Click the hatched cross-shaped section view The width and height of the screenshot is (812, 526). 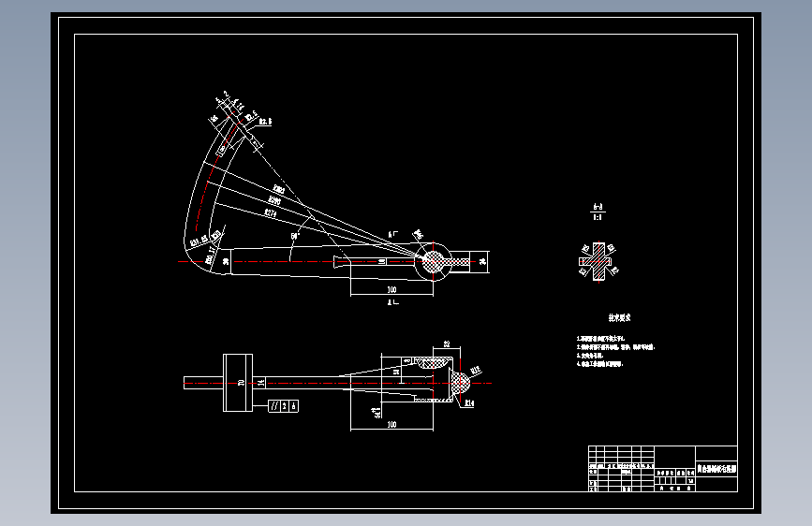(598, 262)
